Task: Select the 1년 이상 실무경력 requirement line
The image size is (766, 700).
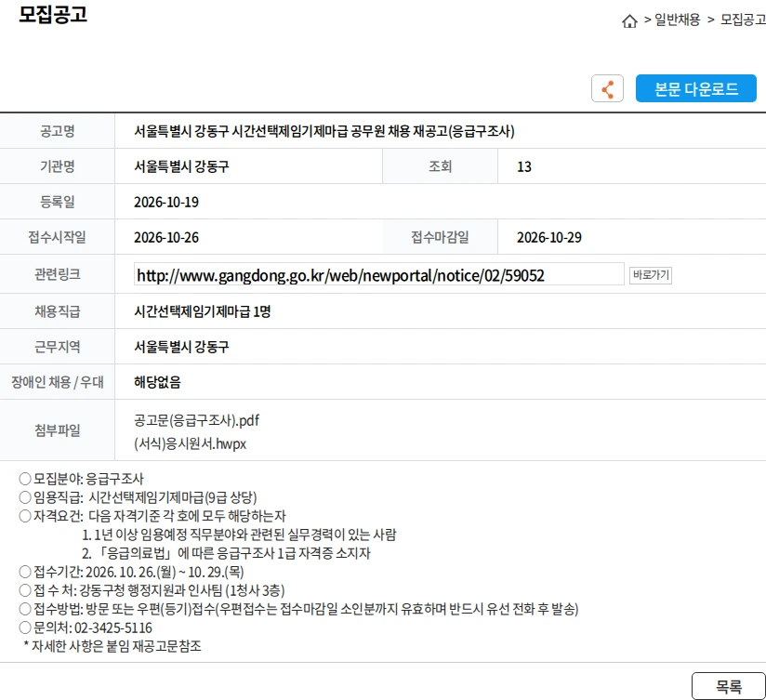Action: 240,535
